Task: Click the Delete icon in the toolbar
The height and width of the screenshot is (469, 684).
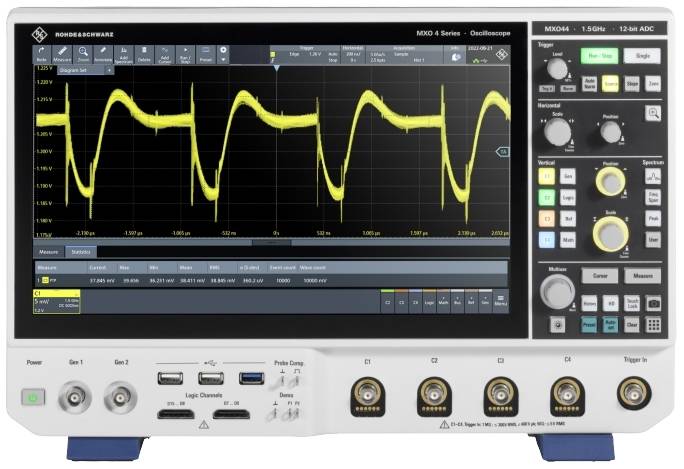Action: point(144,53)
